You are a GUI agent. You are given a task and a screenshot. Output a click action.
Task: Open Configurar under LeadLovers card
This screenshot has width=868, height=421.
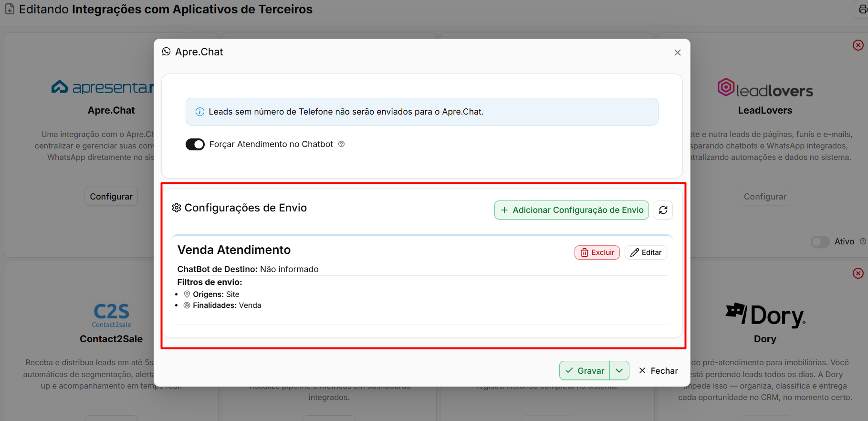click(x=765, y=196)
